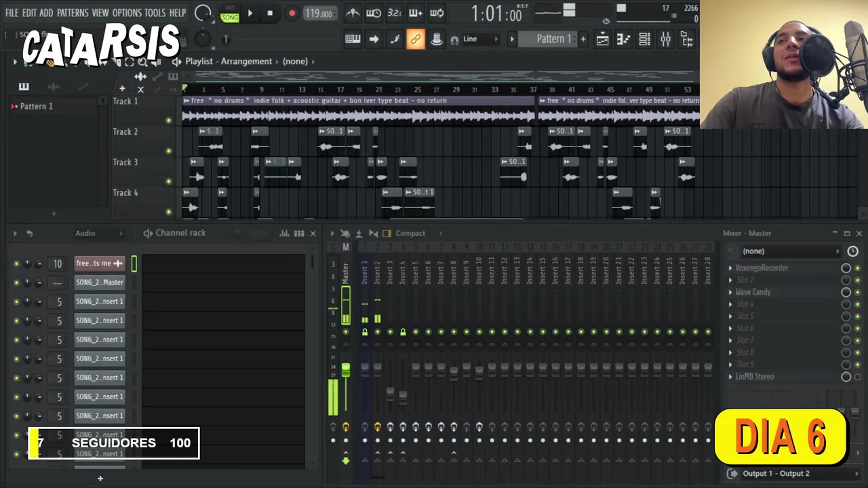Open the Playlist view icon
This screenshot has height=488, width=868.
[602, 39]
